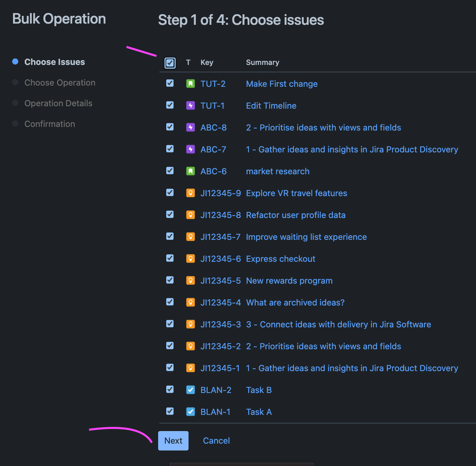This screenshot has height=466, width=476.
Task: Click the Task type icon for BLAN-1
Action: [x=190, y=411]
